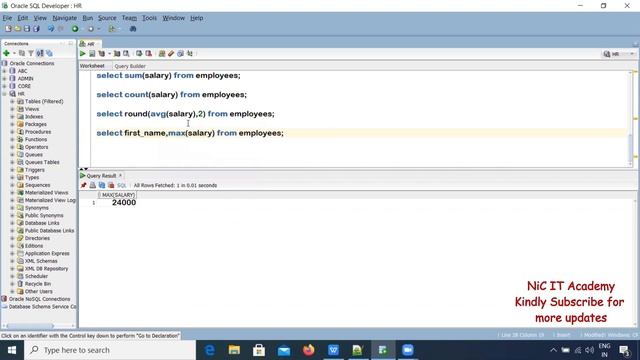
Task: Click the 24000 result cell
Action: 124,203
